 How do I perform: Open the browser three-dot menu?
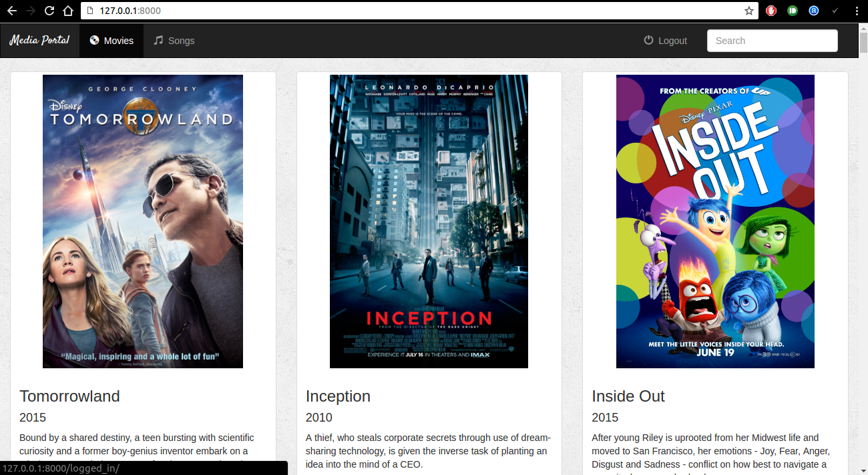[x=857, y=11]
